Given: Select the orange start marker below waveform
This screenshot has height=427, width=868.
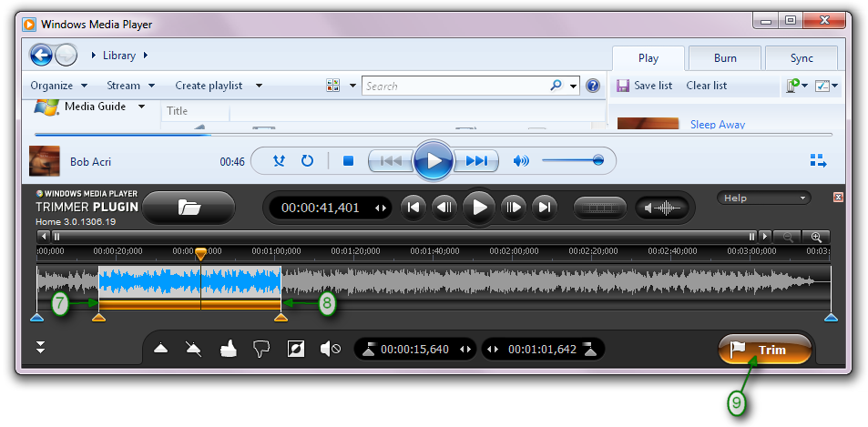Looking at the screenshot, I should tap(98, 318).
